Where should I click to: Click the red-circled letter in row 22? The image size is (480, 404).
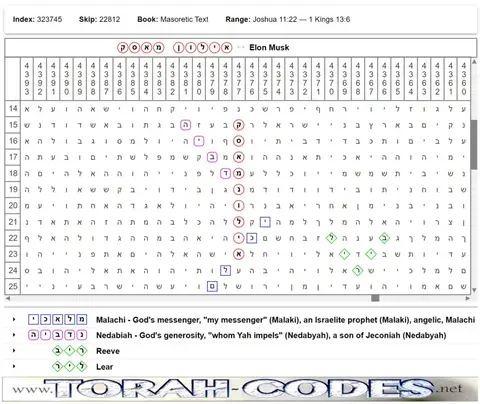(x=239, y=238)
